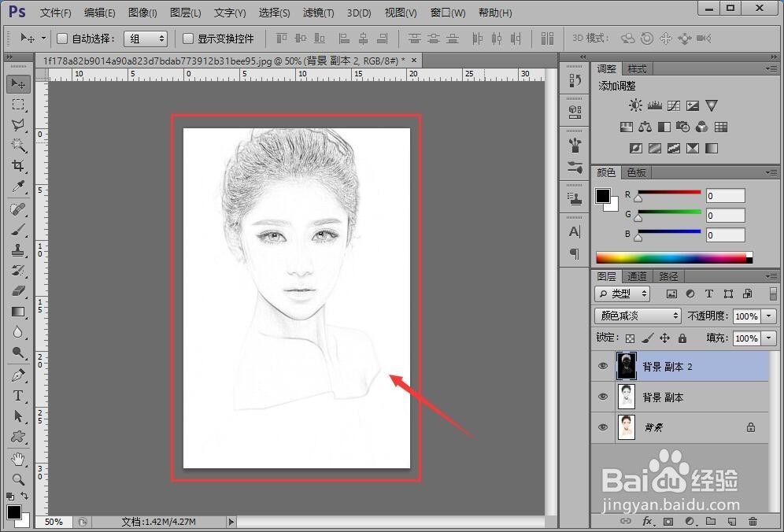The height and width of the screenshot is (532, 784).
Task: Select the Zoom tool
Action: [18, 479]
